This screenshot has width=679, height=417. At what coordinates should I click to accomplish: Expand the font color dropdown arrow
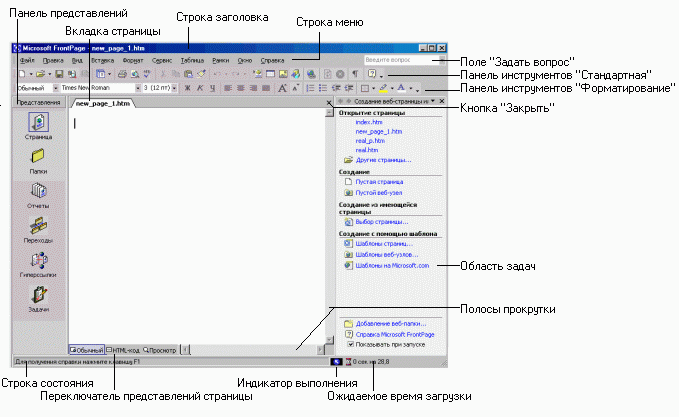[411, 88]
